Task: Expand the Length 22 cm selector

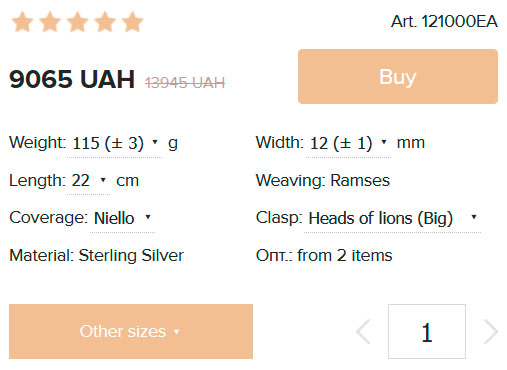Action: pos(88,181)
